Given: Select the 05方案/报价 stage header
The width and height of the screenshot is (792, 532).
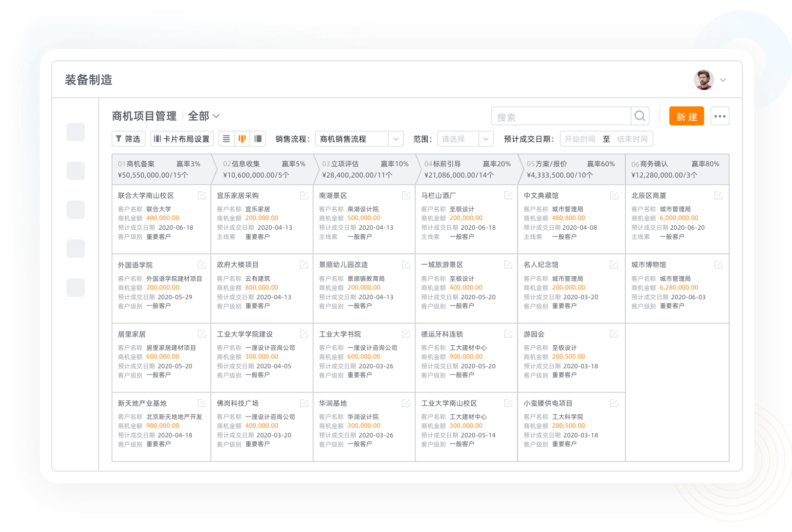Looking at the screenshot, I should (571, 169).
